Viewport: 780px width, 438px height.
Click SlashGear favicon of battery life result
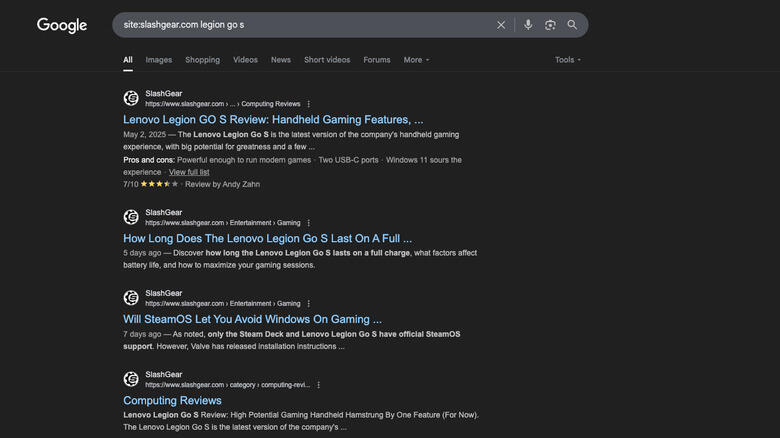[131, 217]
